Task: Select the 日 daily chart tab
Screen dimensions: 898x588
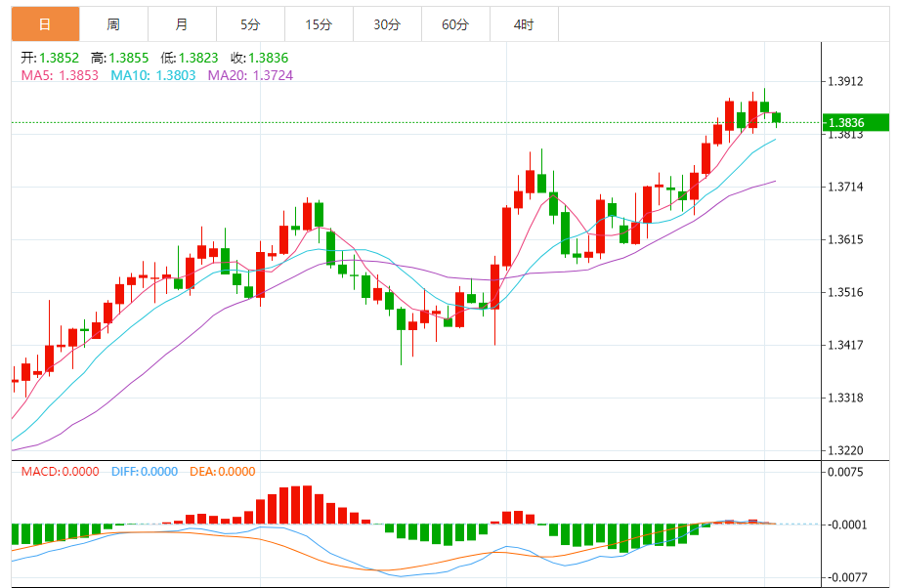Action: (45, 24)
